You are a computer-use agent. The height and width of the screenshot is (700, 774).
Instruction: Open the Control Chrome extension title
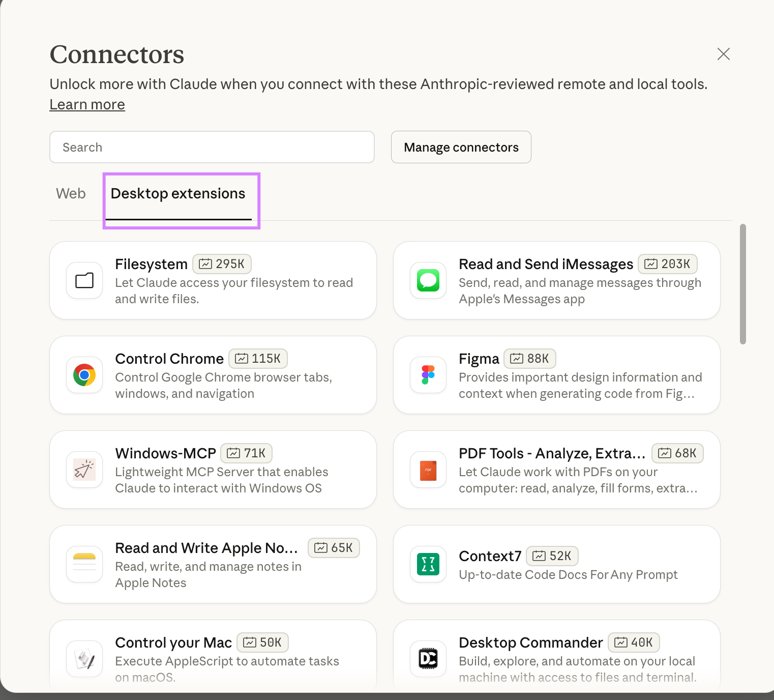click(169, 359)
